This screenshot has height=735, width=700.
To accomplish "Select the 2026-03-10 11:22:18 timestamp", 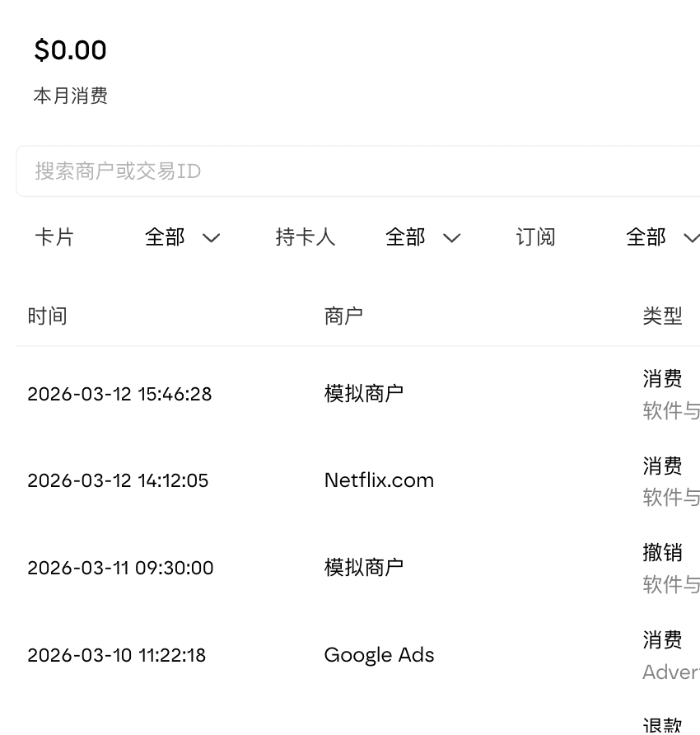I will coord(116,655).
